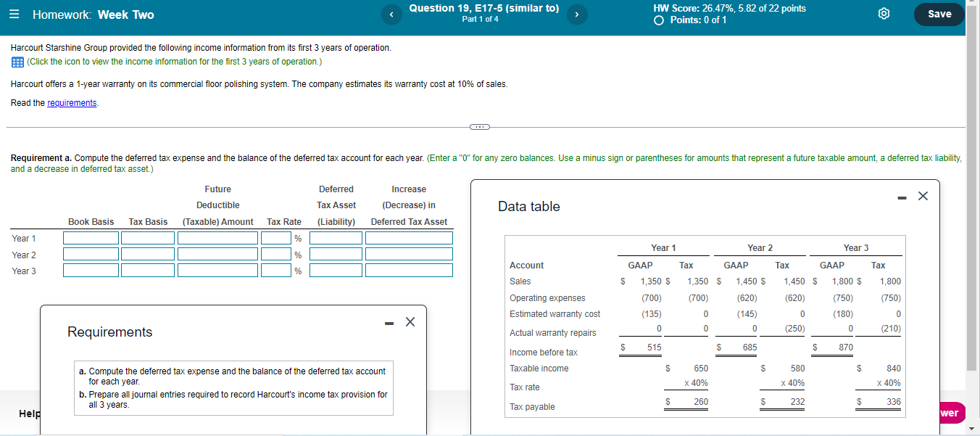The width and height of the screenshot is (980, 436).
Task: Click Year 1 Increase in Deferred Tax field
Action: point(410,238)
